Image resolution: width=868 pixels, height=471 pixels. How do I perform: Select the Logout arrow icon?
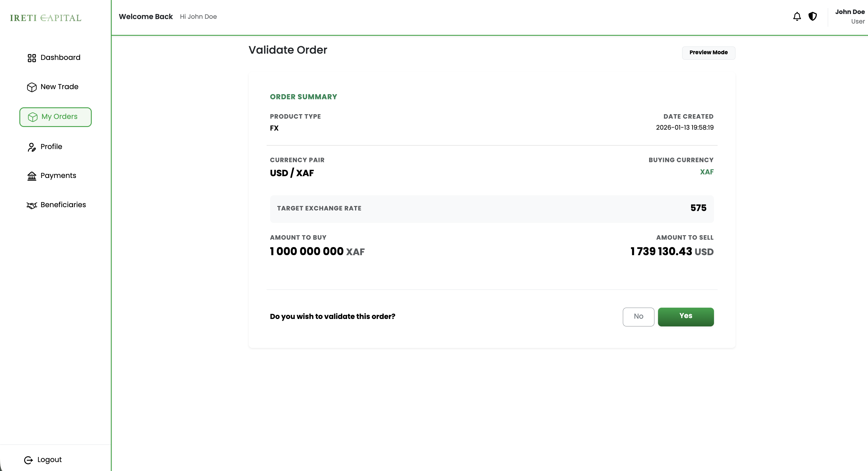click(29, 460)
